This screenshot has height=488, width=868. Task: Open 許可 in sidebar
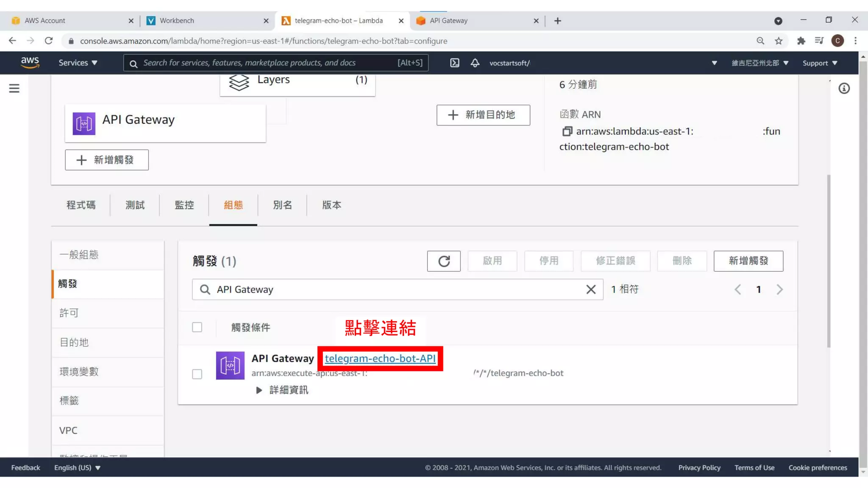pos(108,313)
